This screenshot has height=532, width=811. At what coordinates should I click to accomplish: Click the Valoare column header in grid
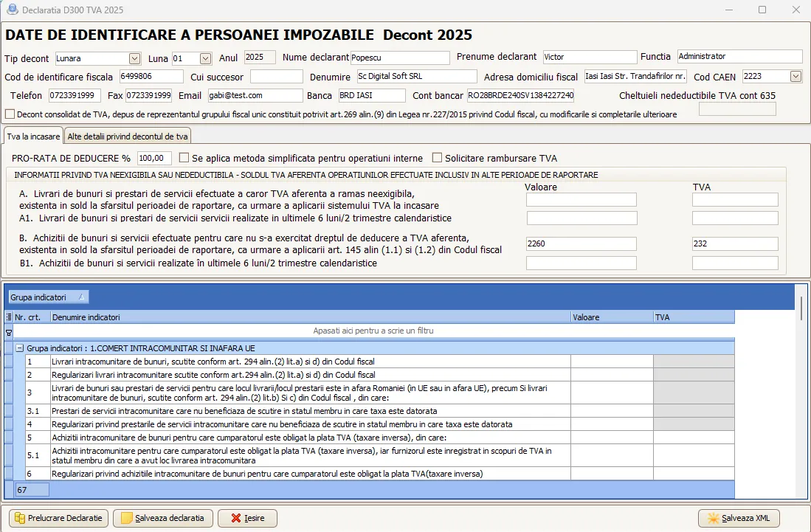click(612, 317)
